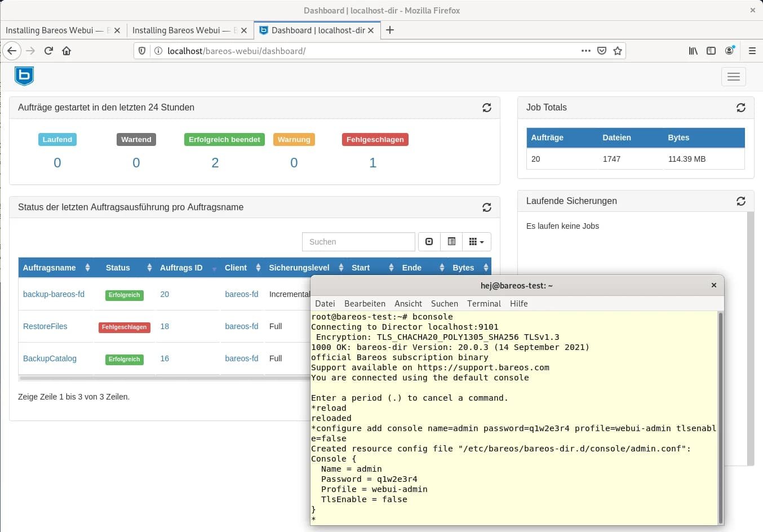Sort table by Ende column

click(423, 268)
